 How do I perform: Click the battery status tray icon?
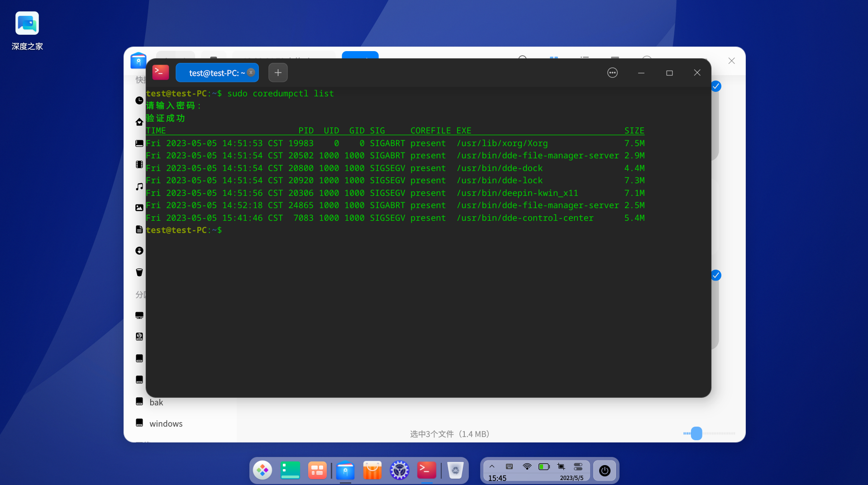point(544,466)
